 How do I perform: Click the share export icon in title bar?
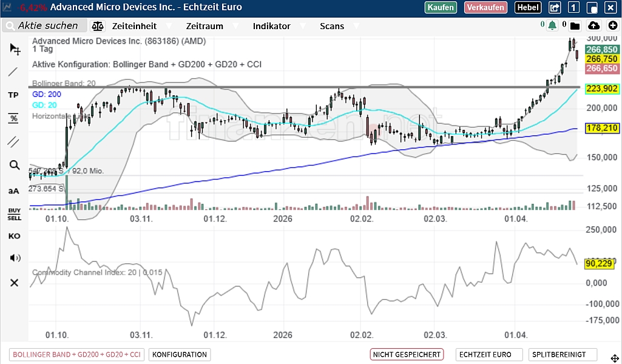point(555,7)
